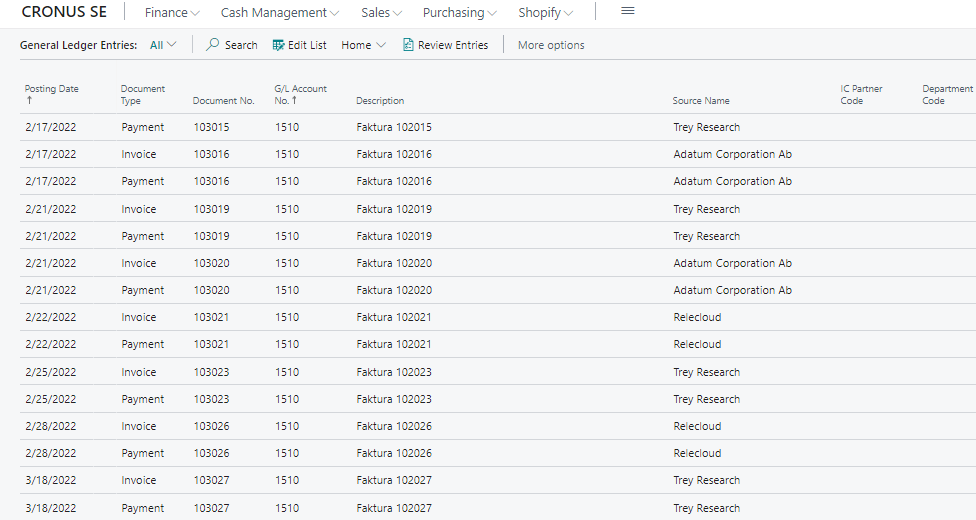Select Payment row dated 2/28/2022
976x520 pixels.
point(498,453)
